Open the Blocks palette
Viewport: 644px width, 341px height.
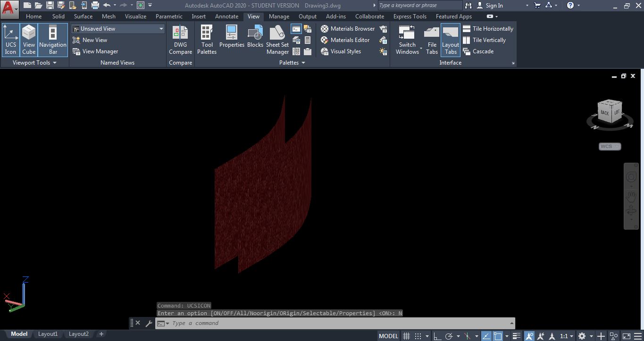pos(255,40)
